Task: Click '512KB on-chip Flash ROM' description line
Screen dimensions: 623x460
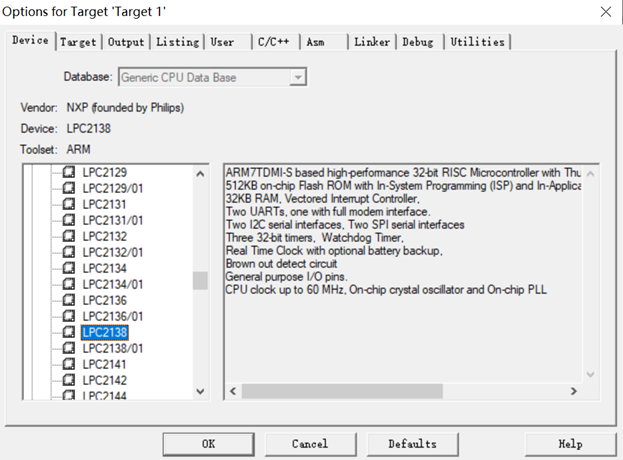Action: pos(403,186)
